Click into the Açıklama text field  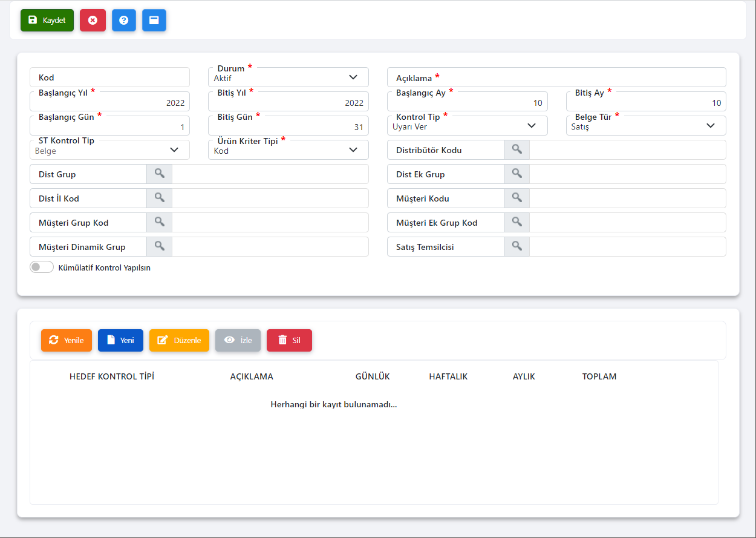[581, 78]
